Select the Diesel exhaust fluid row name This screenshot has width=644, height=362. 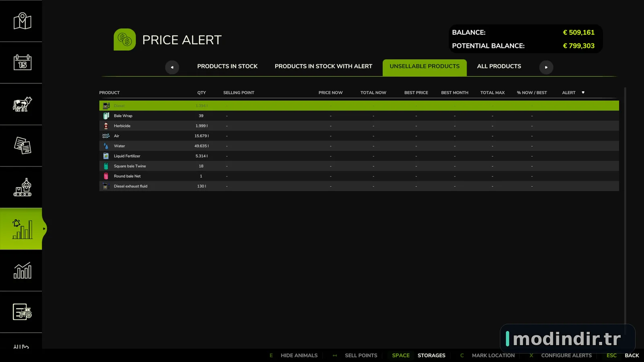130,186
